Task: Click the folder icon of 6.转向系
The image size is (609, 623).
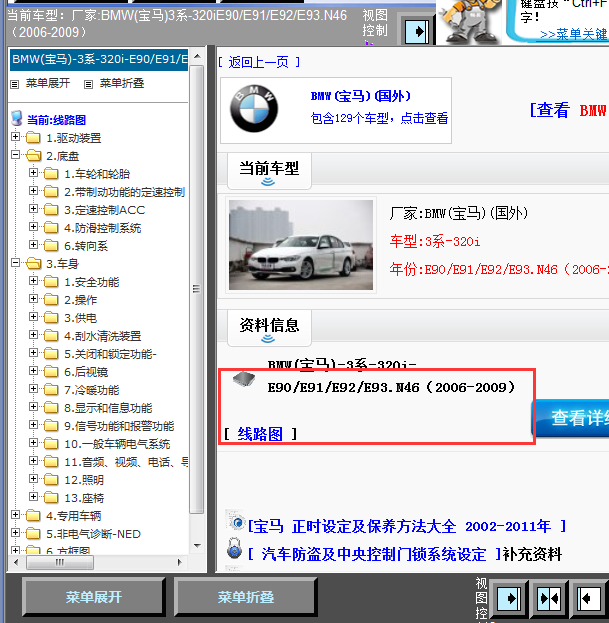Action: pyautogui.click(x=51, y=246)
